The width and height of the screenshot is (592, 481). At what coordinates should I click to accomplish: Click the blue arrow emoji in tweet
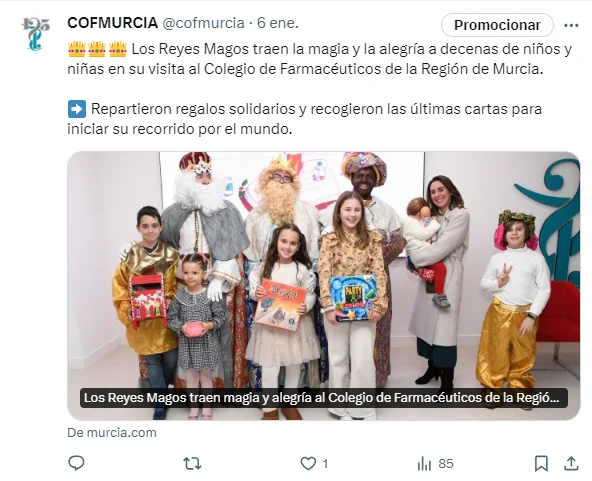pos(77,109)
